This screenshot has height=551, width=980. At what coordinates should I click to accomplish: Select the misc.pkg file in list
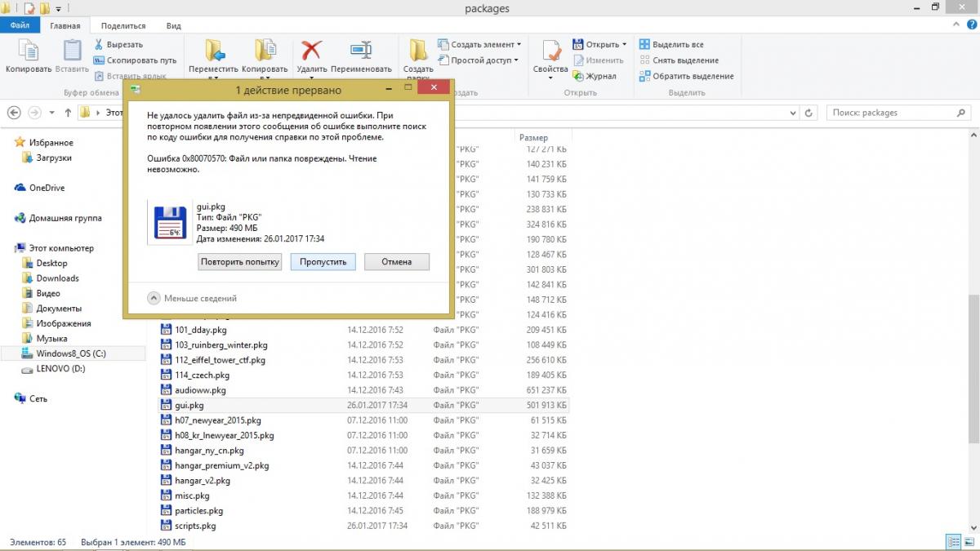(x=192, y=495)
